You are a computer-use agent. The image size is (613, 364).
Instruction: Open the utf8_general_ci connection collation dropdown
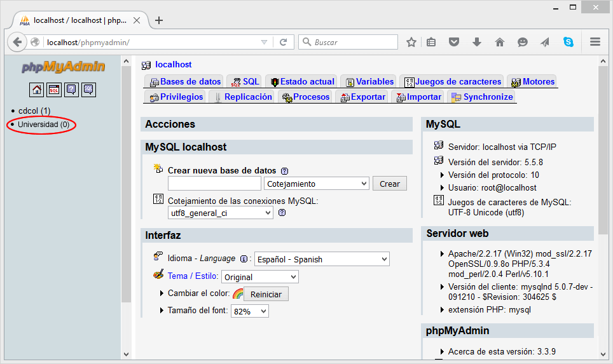(221, 213)
